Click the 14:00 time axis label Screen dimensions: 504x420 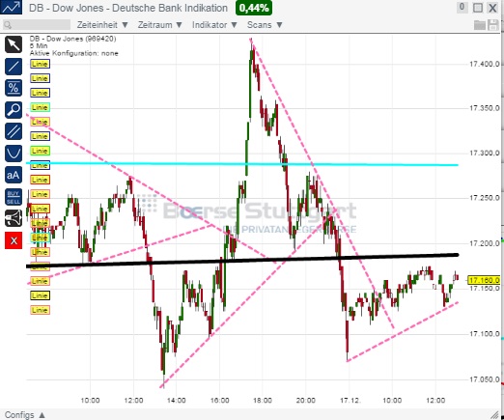177,401
